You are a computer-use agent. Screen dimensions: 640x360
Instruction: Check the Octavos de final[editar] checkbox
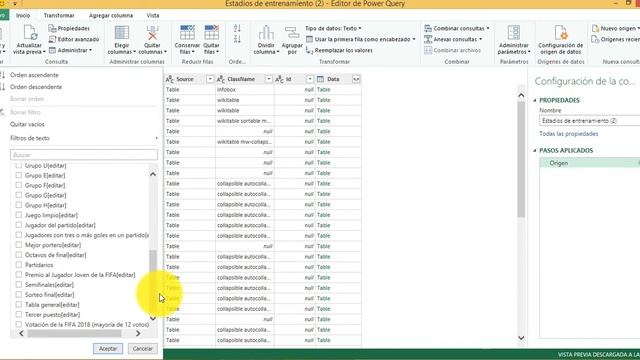pos(18,255)
